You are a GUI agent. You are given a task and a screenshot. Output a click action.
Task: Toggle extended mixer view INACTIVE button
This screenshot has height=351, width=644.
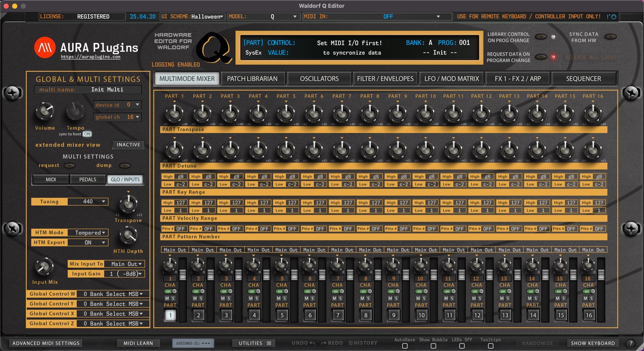click(128, 145)
